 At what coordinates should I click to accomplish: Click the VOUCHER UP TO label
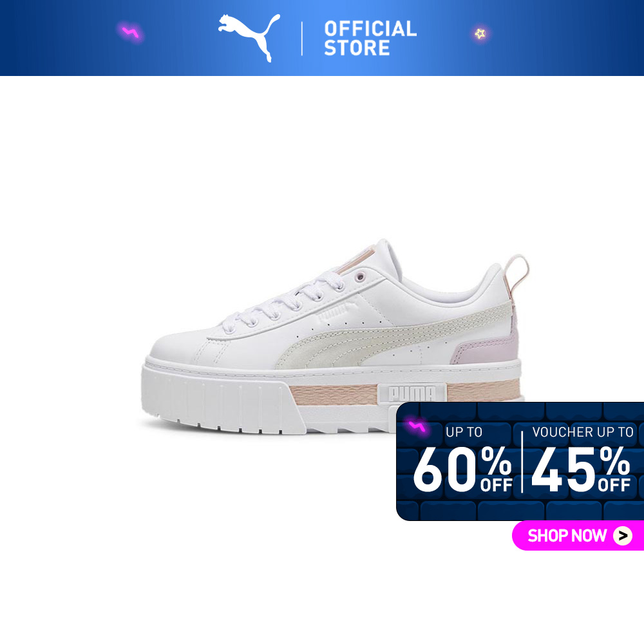pyautogui.click(x=583, y=431)
